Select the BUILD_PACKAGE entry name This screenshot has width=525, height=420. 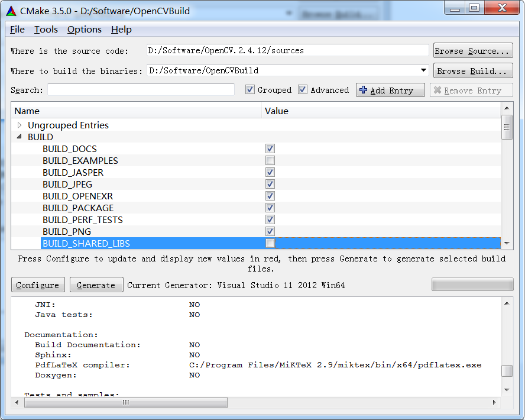78,208
